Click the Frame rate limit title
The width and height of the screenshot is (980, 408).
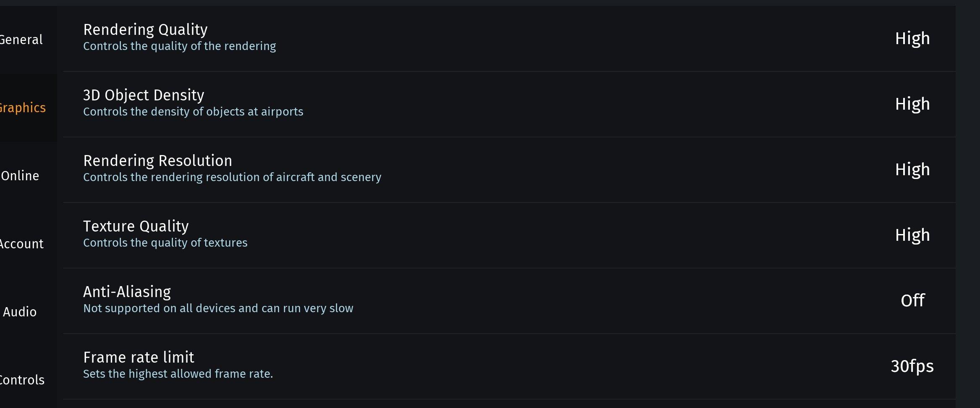[139, 358]
